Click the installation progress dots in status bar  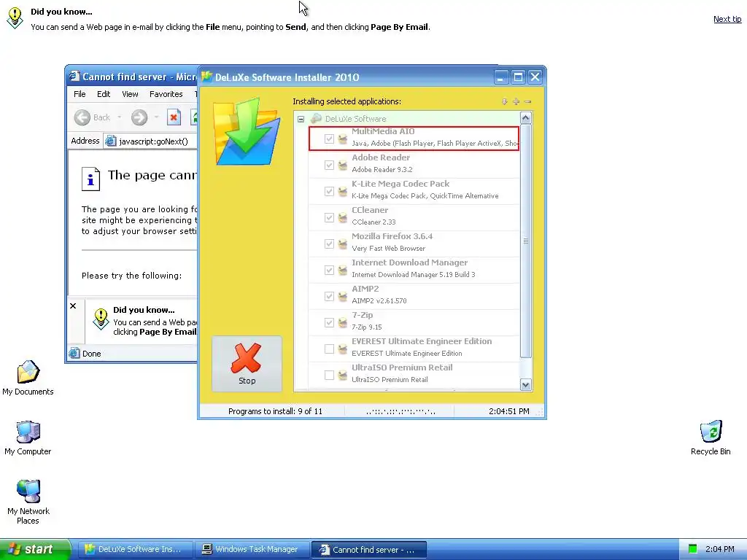(400, 411)
